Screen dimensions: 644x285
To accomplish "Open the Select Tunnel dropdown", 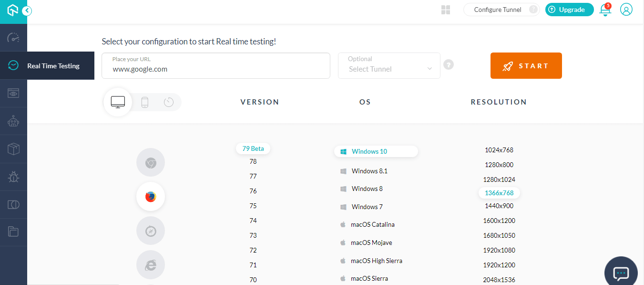I will [x=388, y=69].
